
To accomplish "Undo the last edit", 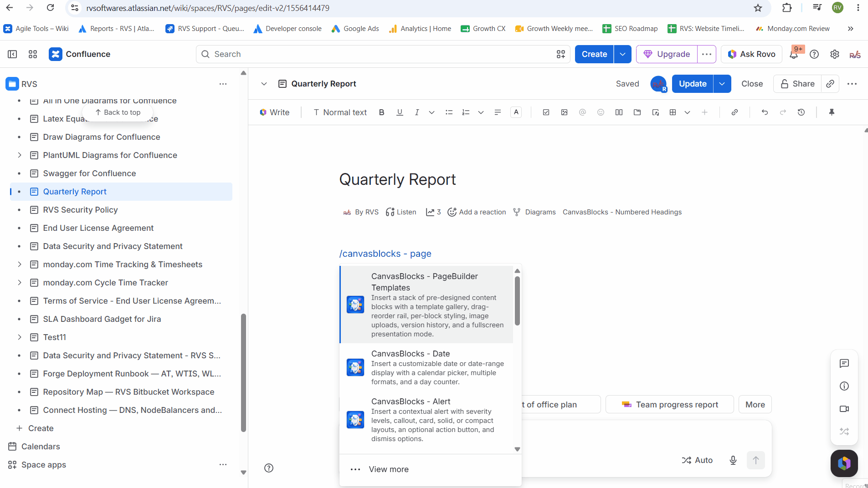I will pyautogui.click(x=765, y=112).
